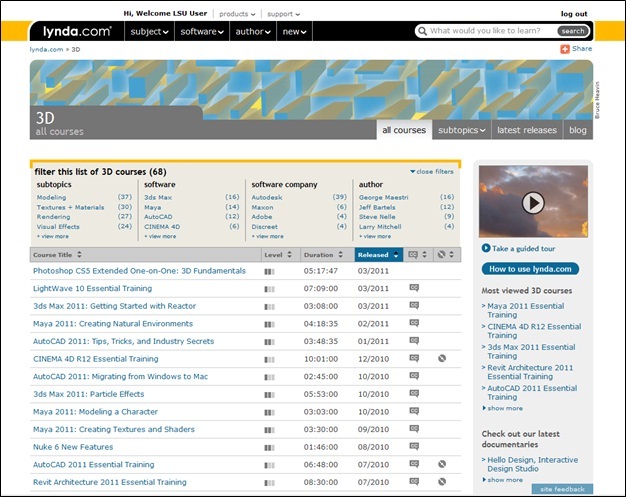Show more most viewed 3D courses
Screen dimensions: 628x498
pos(503,408)
